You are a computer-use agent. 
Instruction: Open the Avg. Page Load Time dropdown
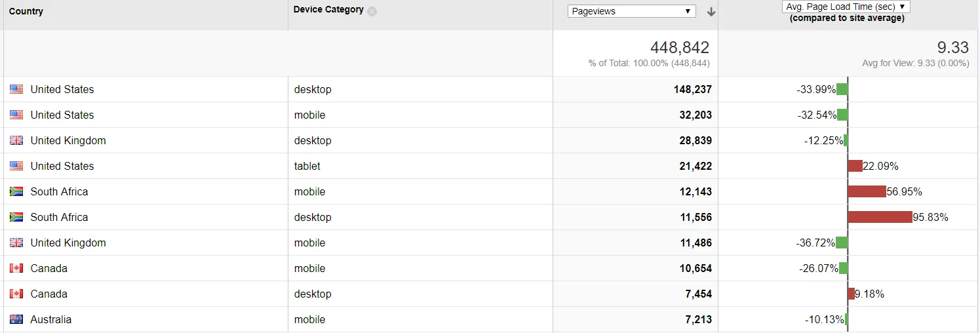tap(846, 7)
